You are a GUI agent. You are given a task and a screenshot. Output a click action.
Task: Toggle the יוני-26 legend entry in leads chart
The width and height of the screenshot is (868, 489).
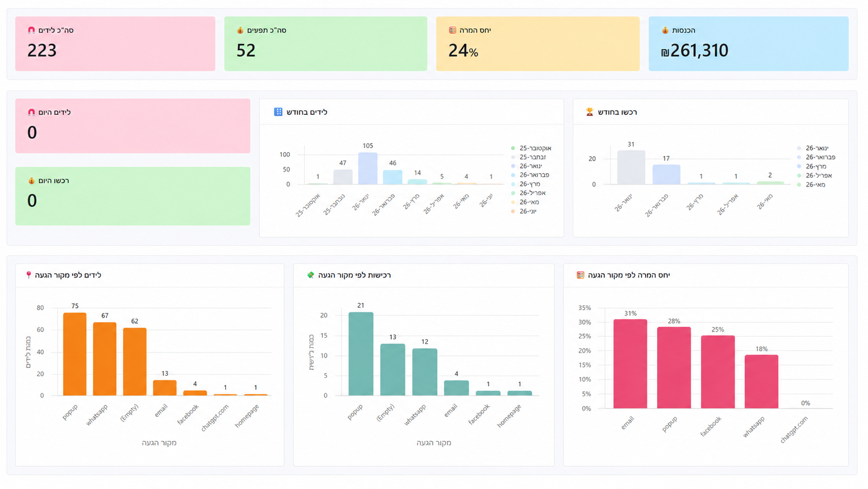tap(524, 211)
